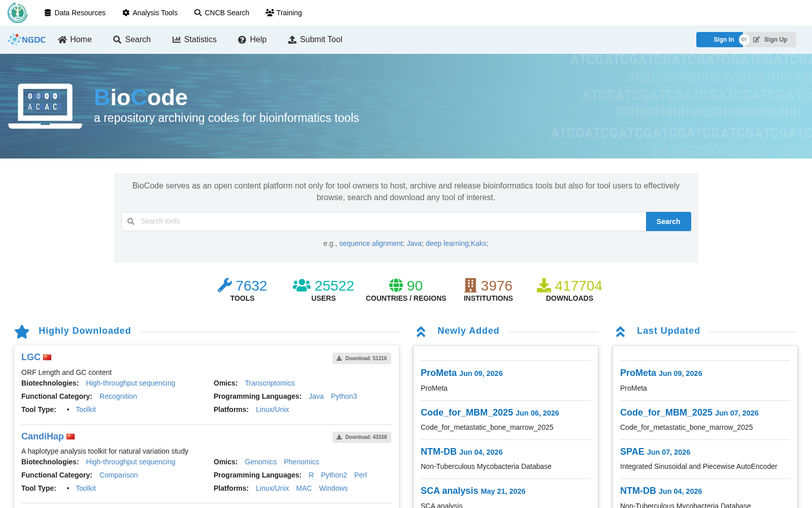Open the Statistics page
This screenshot has height=508, width=812.
[x=194, y=40]
